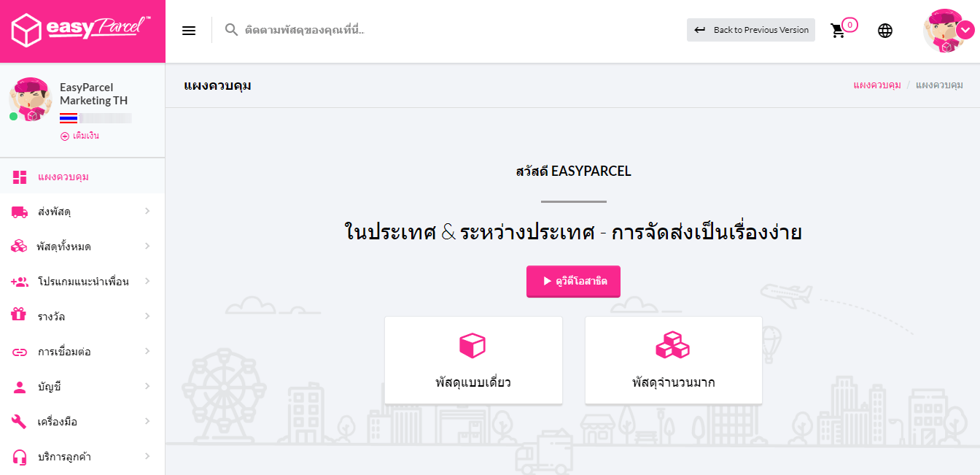
Task: Click the truck icon for ส่งพัสดุ
Action: (20, 212)
